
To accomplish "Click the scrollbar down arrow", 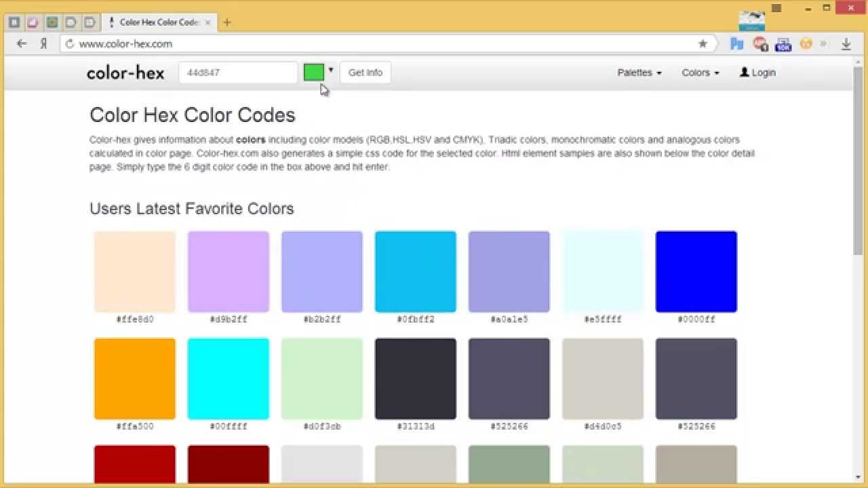I will [859, 477].
